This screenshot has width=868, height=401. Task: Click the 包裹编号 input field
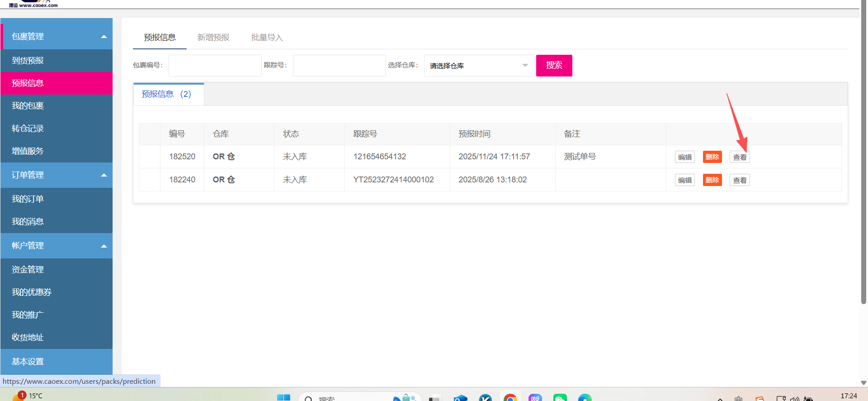point(215,66)
